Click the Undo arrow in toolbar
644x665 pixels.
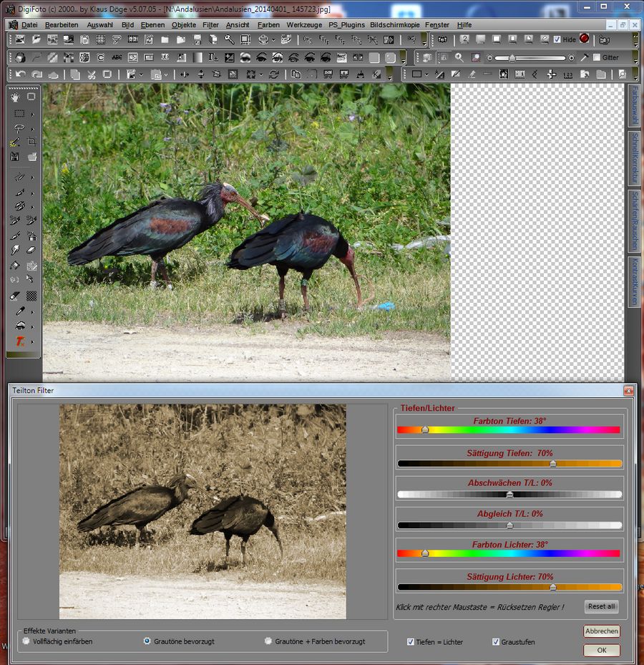click(20, 74)
